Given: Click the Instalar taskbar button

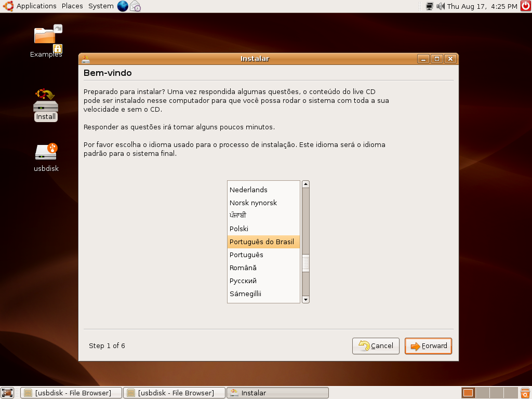Looking at the screenshot, I should coord(277,393).
